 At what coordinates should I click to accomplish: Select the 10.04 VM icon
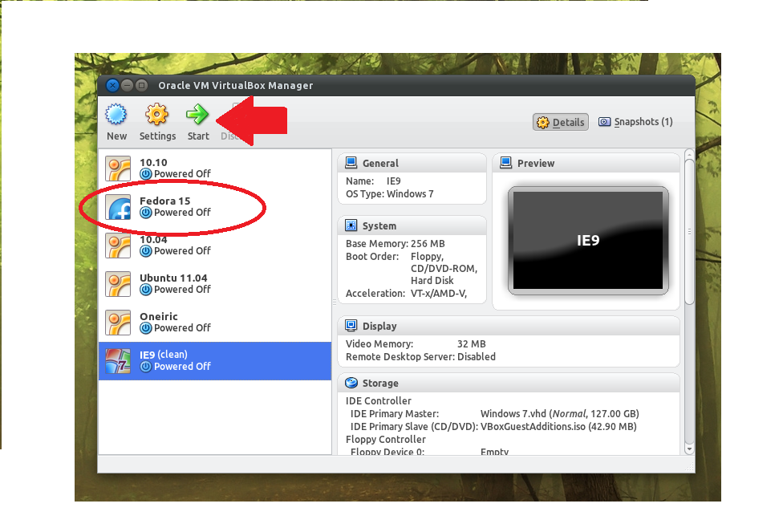(x=118, y=246)
